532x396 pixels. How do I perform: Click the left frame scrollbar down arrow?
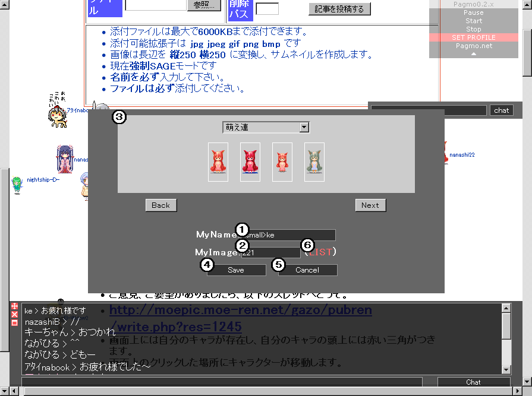coord(4,391)
